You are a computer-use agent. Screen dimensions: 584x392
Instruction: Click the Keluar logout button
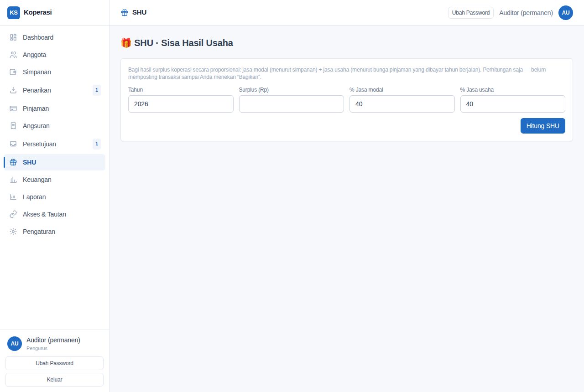[54, 380]
